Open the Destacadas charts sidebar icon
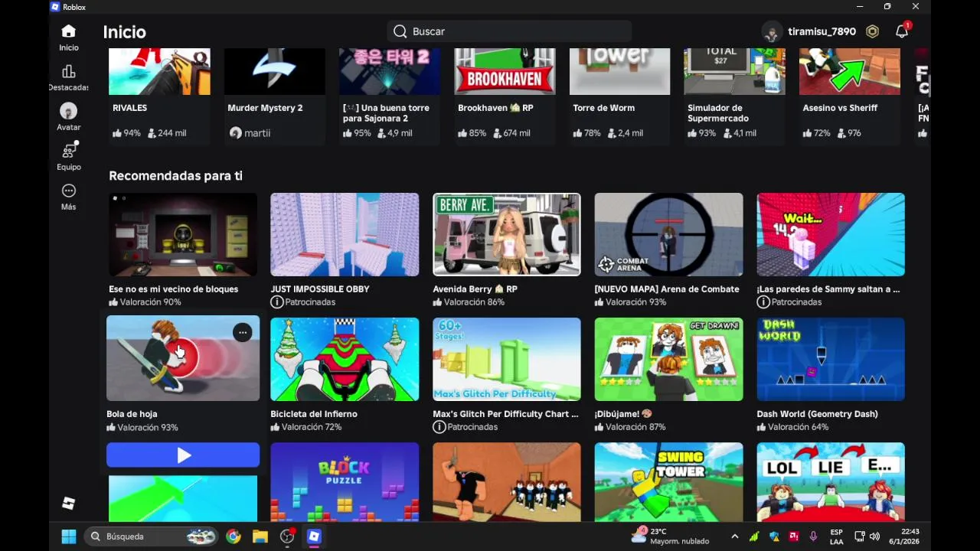This screenshot has width=980, height=551. point(69,71)
